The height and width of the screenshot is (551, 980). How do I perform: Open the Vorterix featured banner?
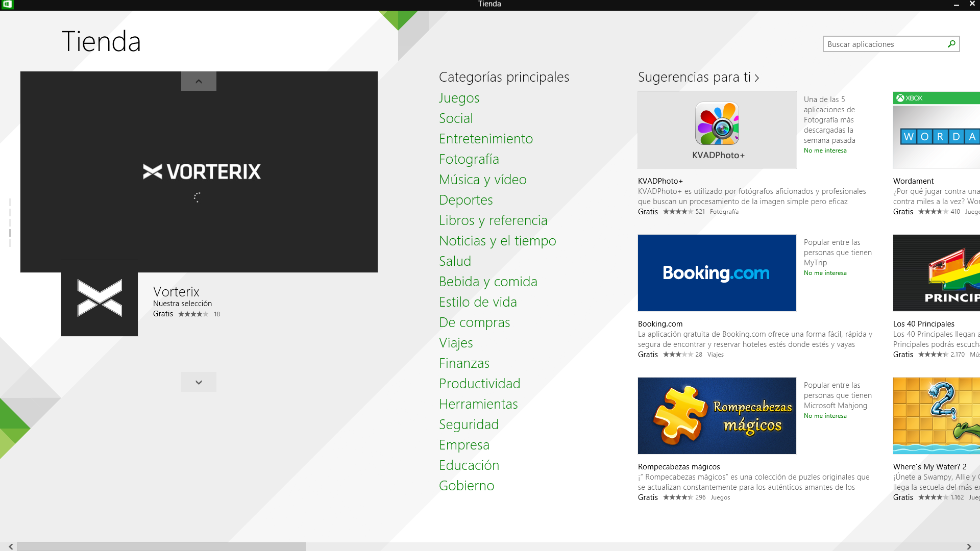(x=199, y=172)
